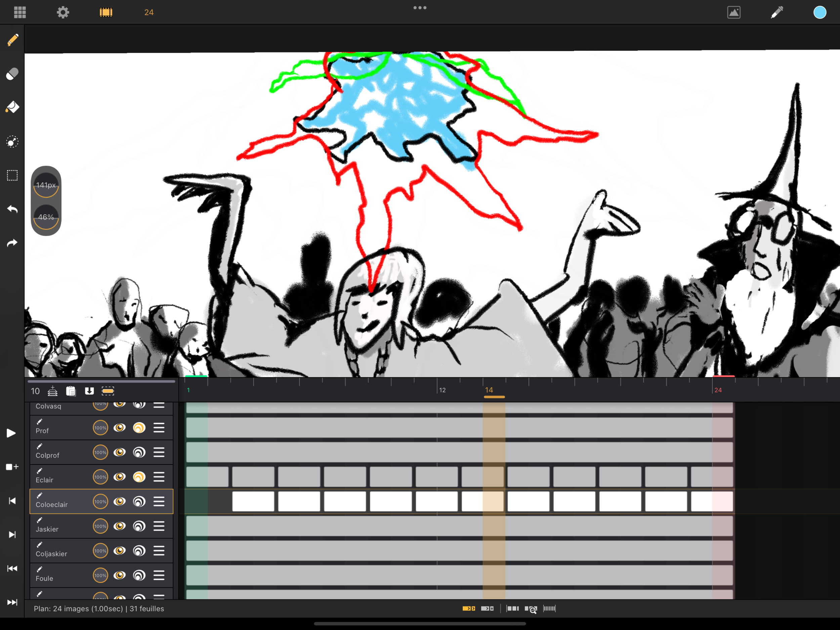The image size is (840, 630).
Task: Open the Foule layer hamburger menu
Action: [159, 575]
